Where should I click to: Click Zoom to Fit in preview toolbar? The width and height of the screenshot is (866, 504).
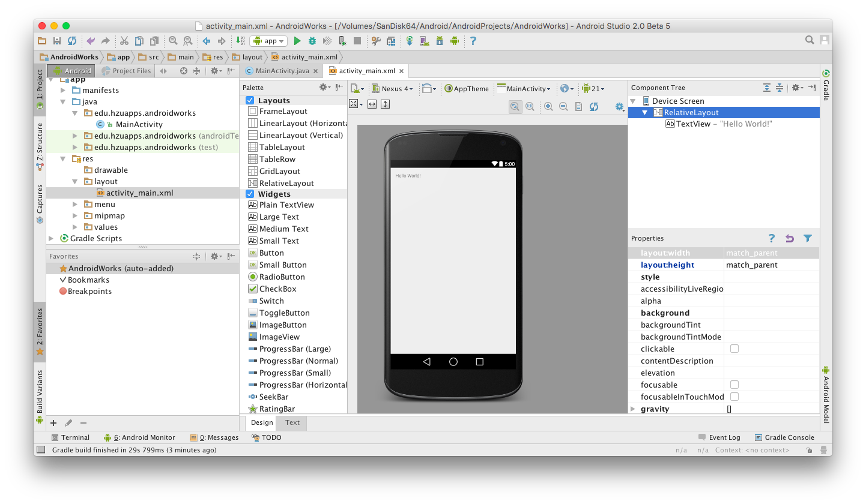[x=515, y=106]
